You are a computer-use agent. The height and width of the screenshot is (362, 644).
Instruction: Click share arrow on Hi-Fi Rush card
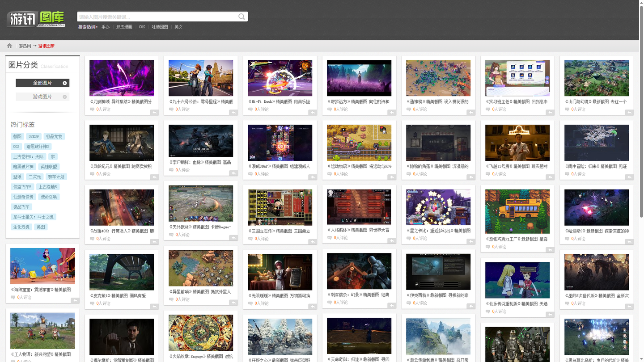[x=313, y=113]
